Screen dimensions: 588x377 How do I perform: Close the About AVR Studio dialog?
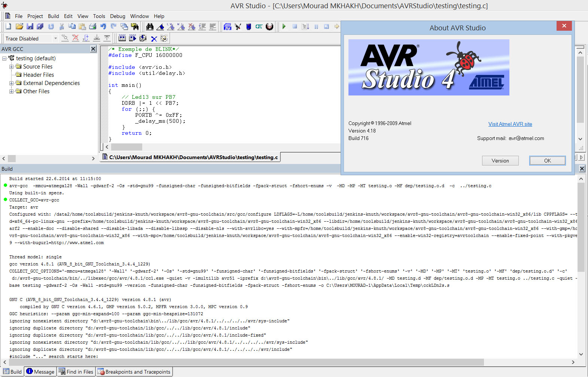tap(564, 25)
